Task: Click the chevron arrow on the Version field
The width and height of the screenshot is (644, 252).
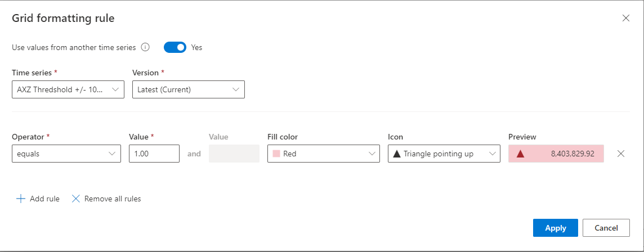Action: tap(235, 89)
